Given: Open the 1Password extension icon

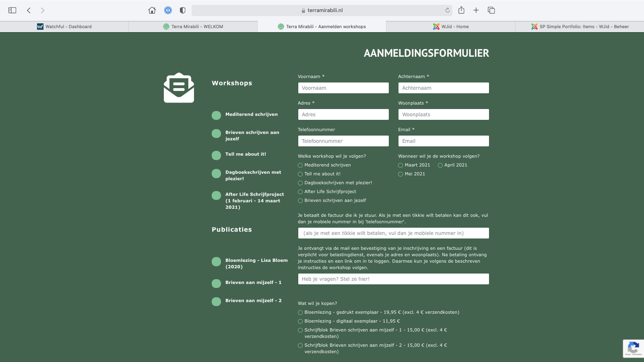Looking at the screenshot, I should click(168, 10).
